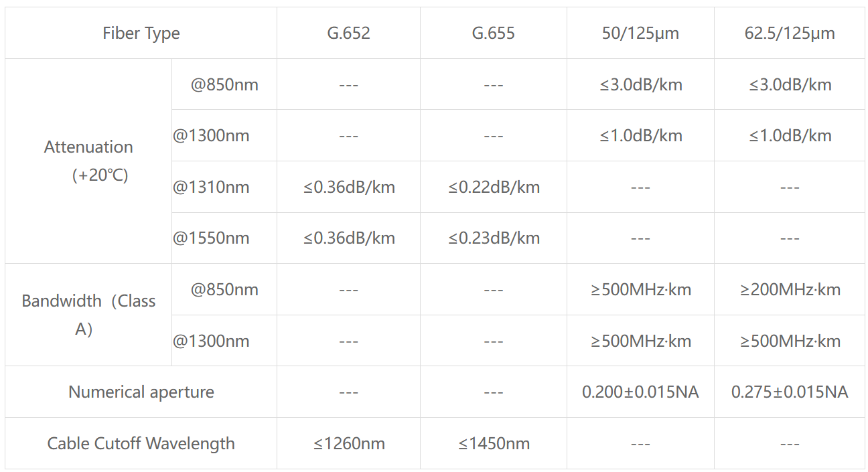Viewport: 868px width, 472px height.
Task: Select the ≤0.22dB/km cell for G.655
Action: 494,187
